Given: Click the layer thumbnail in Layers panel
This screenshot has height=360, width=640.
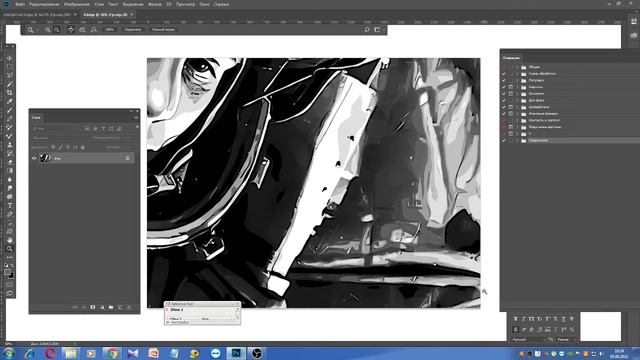Looking at the screenshot, I should tap(45, 158).
